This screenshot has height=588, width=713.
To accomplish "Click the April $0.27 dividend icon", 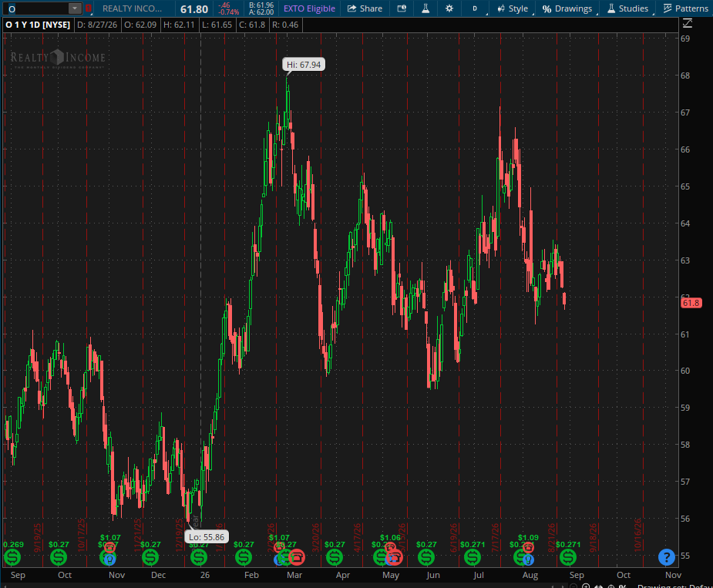I will pyautogui.click(x=335, y=557).
